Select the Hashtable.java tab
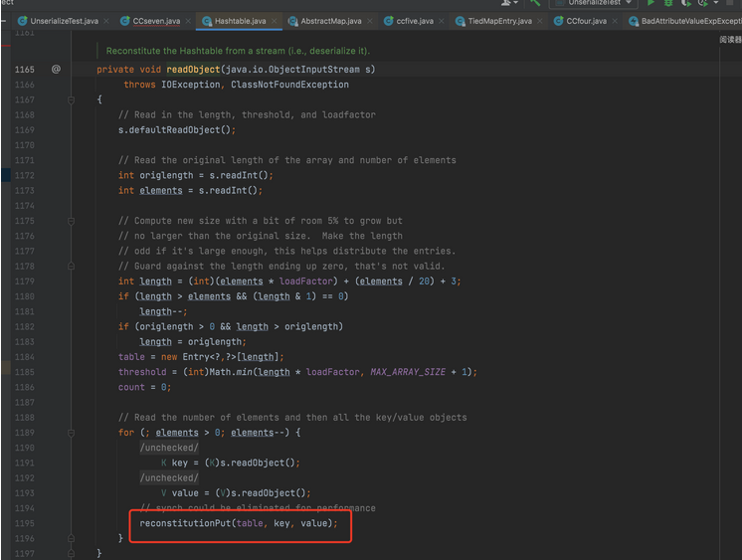Viewport: 742px width, 560px height. (x=240, y=21)
